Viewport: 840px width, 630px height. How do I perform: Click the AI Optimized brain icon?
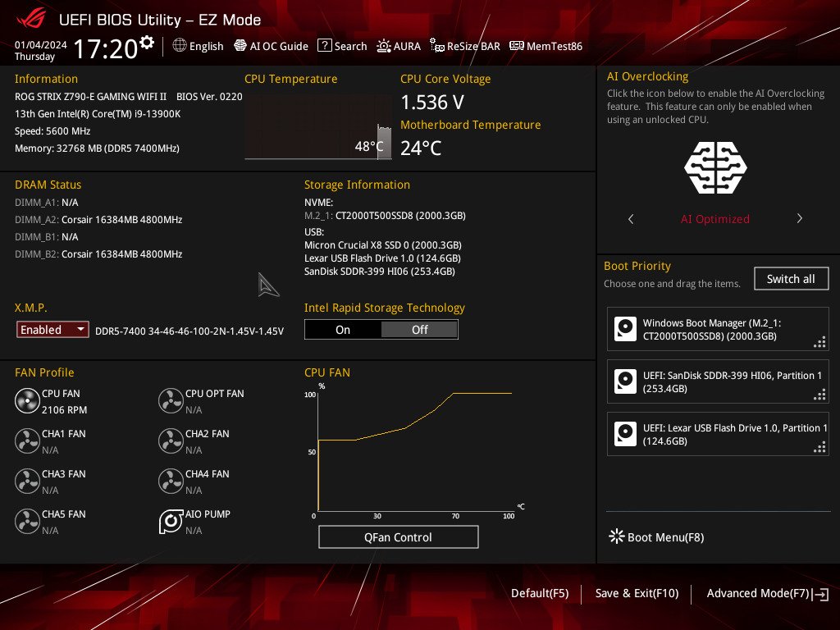point(715,167)
